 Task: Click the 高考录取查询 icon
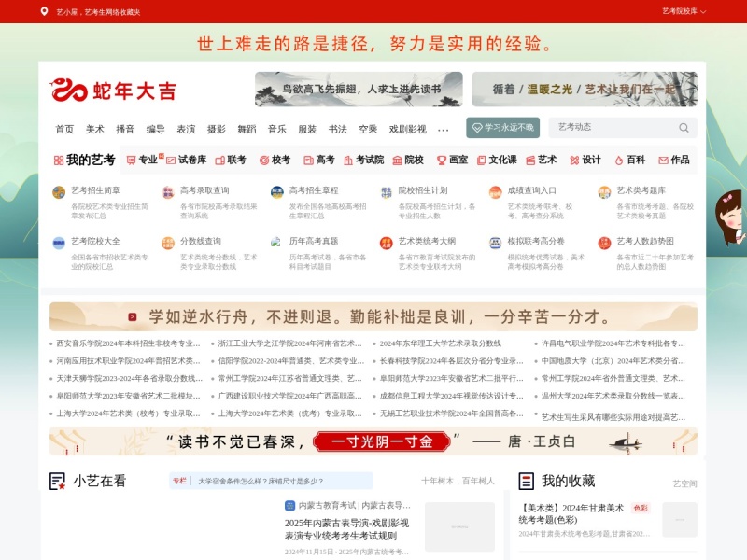[168, 192]
